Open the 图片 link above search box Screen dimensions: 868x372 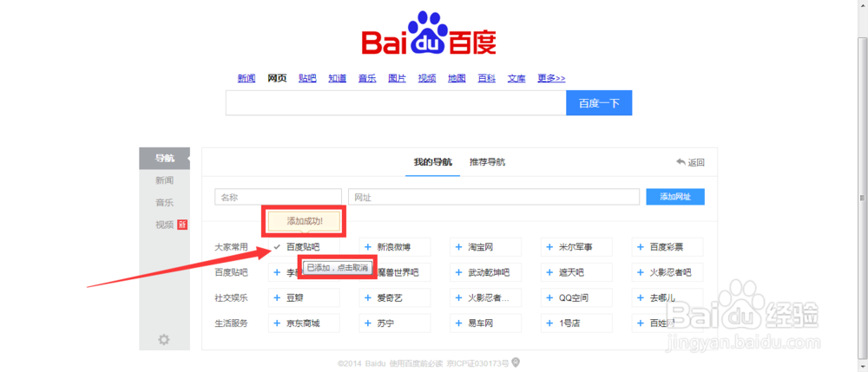coord(397,79)
